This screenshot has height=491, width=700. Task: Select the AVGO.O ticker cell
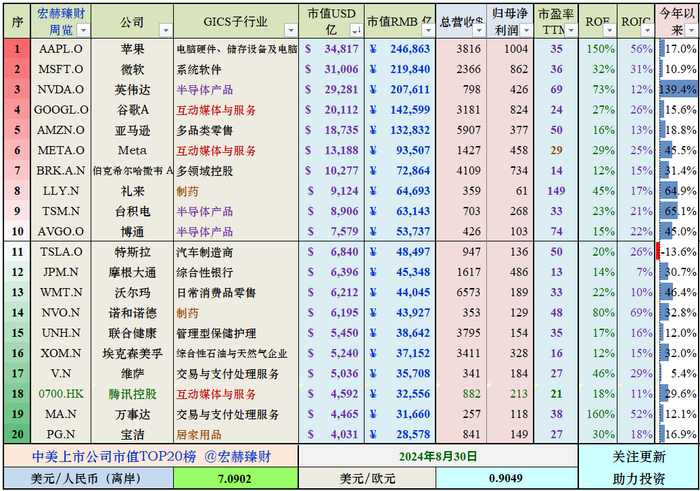(x=61, y=232)
